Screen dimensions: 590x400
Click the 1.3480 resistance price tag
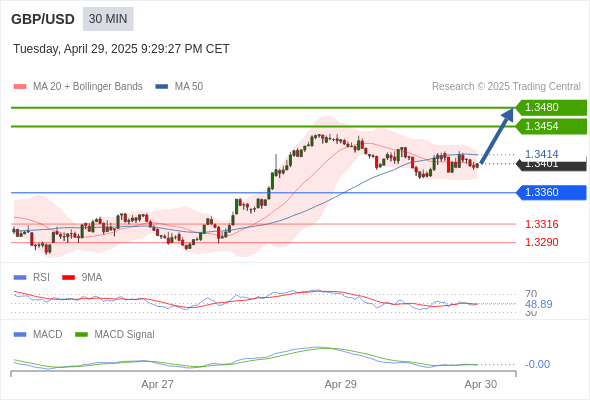click(551, 108)
